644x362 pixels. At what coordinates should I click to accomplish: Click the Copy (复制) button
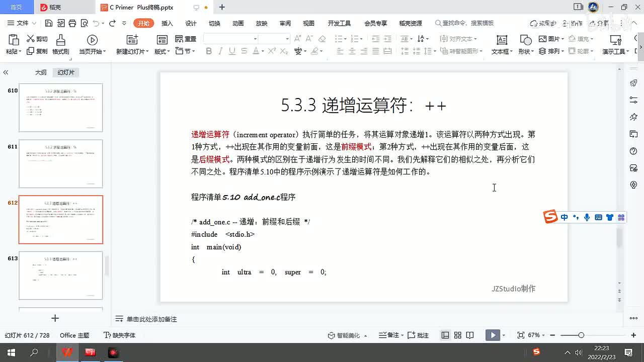tap(37, 51)
